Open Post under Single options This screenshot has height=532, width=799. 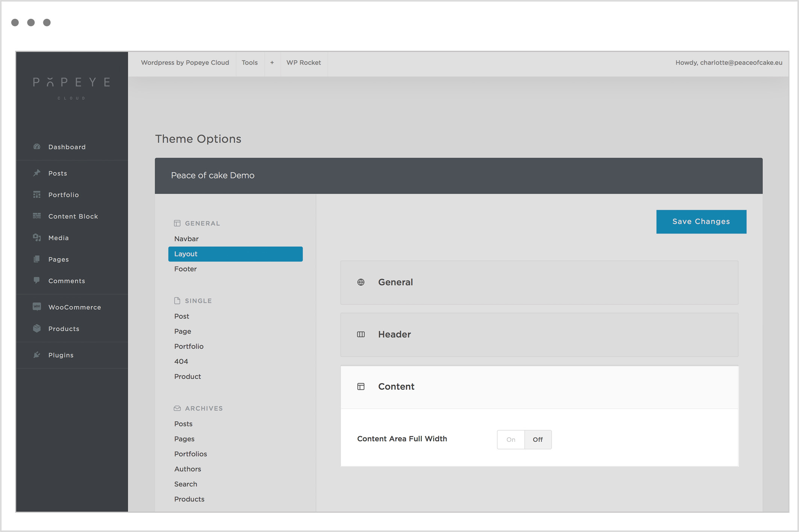click(x=182, y=316)
